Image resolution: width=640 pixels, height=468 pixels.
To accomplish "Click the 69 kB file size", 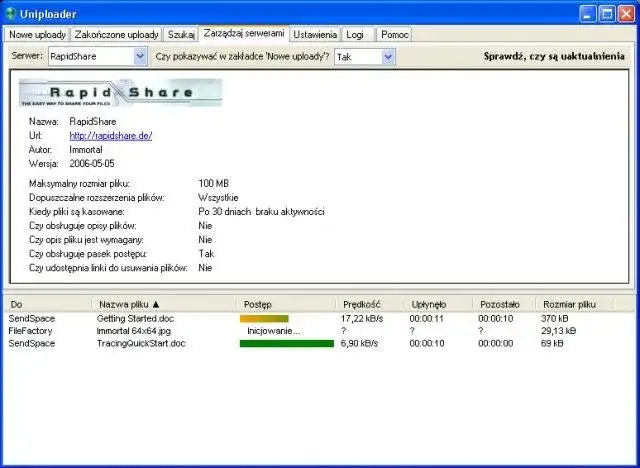I will pyautogui.click(x=552, y=344).
